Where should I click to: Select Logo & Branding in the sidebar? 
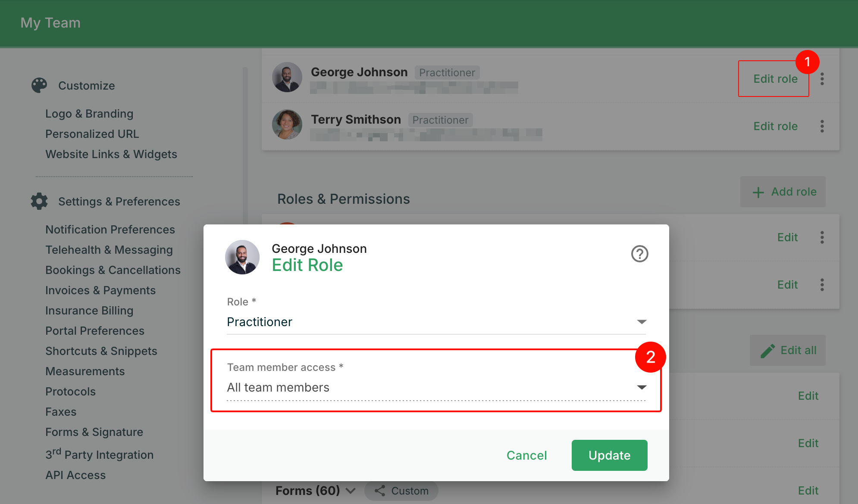(89, 114)
